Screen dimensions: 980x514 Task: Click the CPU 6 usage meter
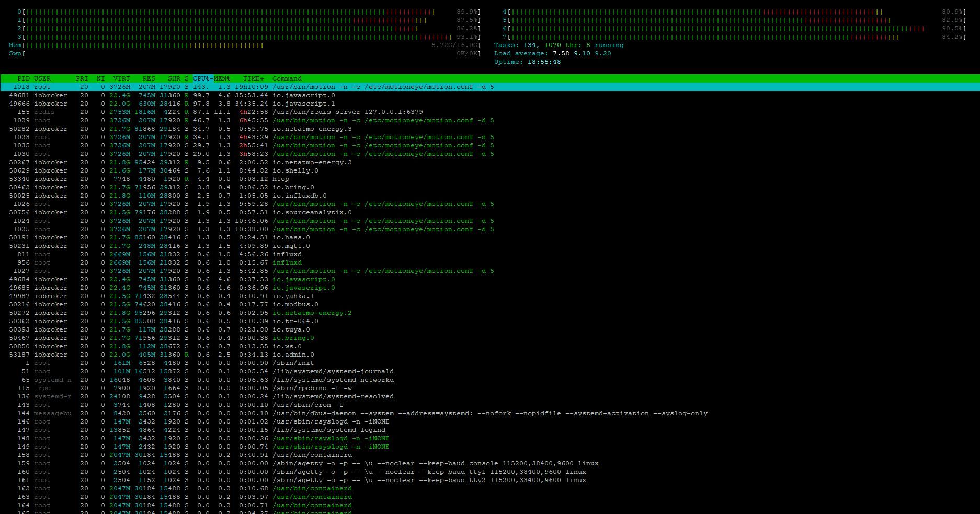[734, 28]
